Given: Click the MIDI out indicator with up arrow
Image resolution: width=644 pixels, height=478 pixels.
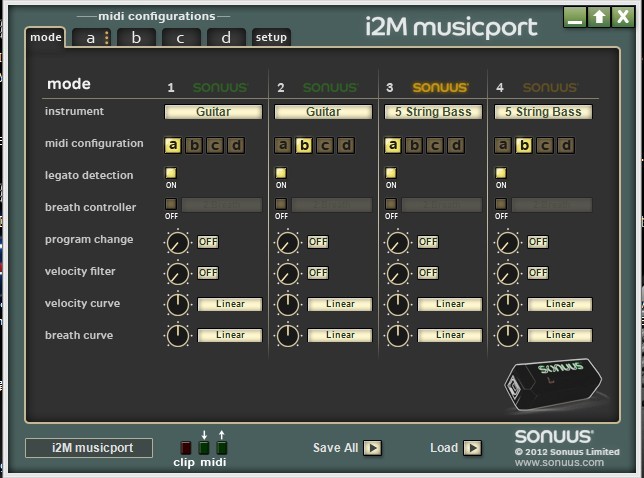Looking at the screenshot, I should [x=222, y=447].
